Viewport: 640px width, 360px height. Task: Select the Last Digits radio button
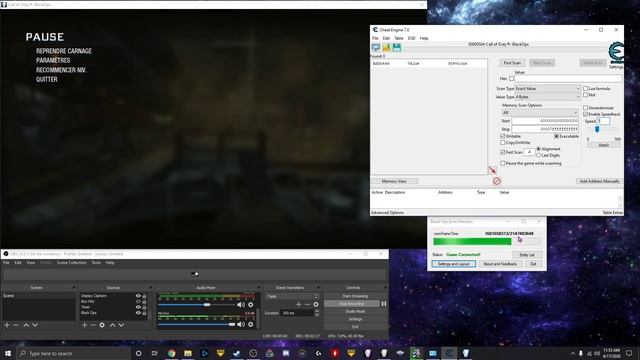tap(538, 155)
